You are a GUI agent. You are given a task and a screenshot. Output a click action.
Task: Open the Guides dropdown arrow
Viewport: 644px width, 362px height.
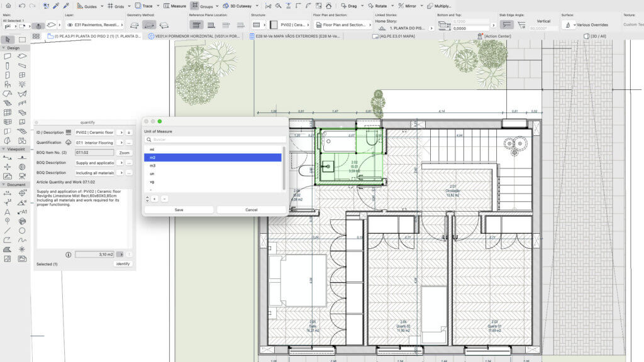point(102,6)
